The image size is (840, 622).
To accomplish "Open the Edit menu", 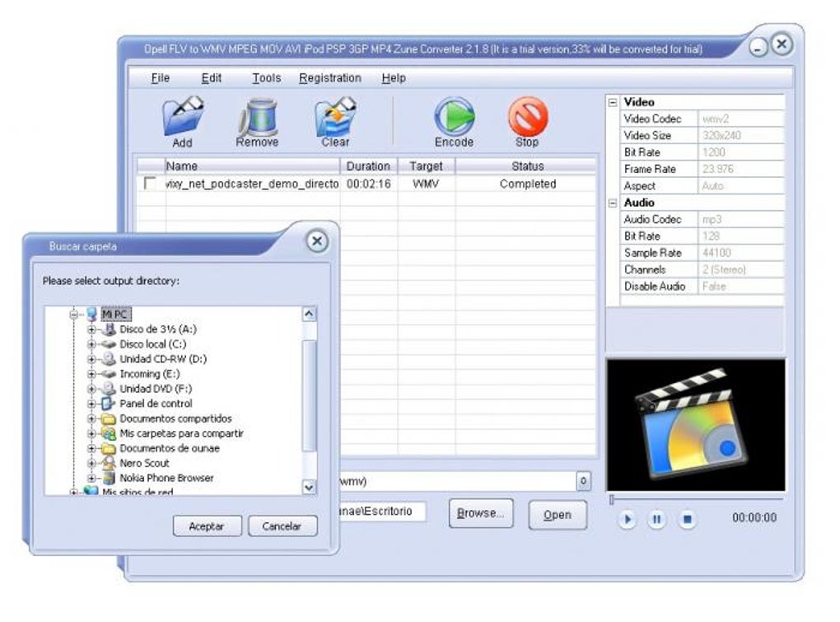I will coord(211,78).
